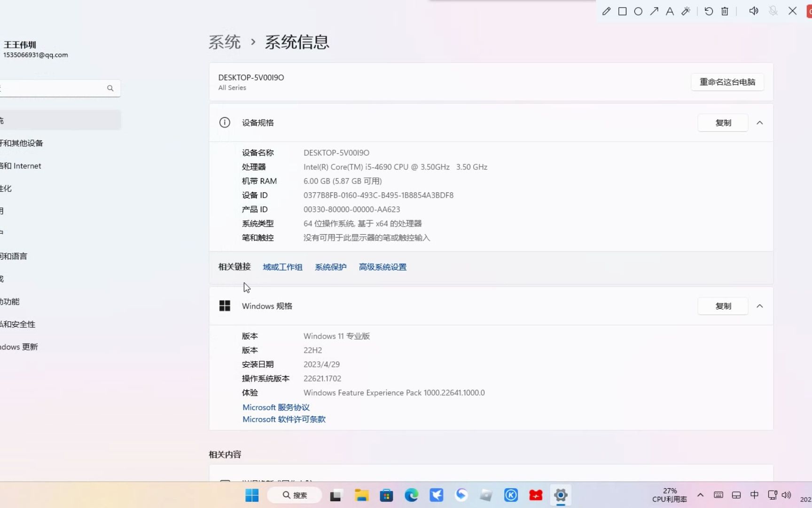
Task: Open the Windows 更新 sidebar item
Action: [x=19, y=347]
